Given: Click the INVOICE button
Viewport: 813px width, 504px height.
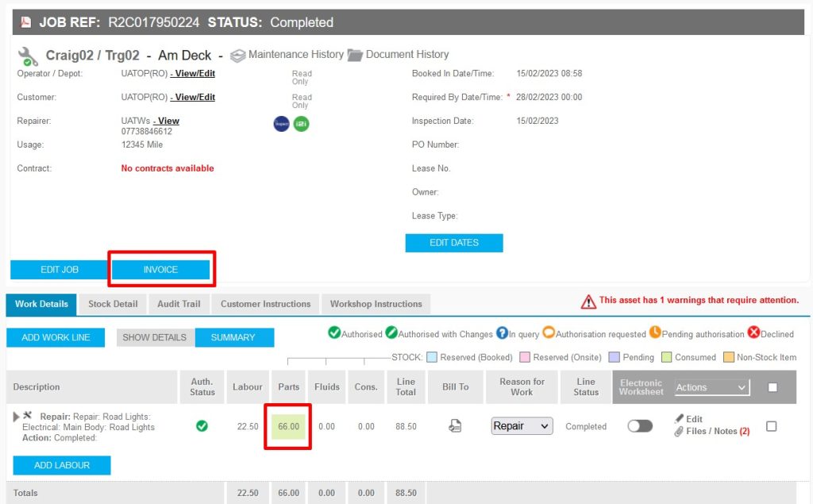Looking at the screenshot, I should 160,270.
